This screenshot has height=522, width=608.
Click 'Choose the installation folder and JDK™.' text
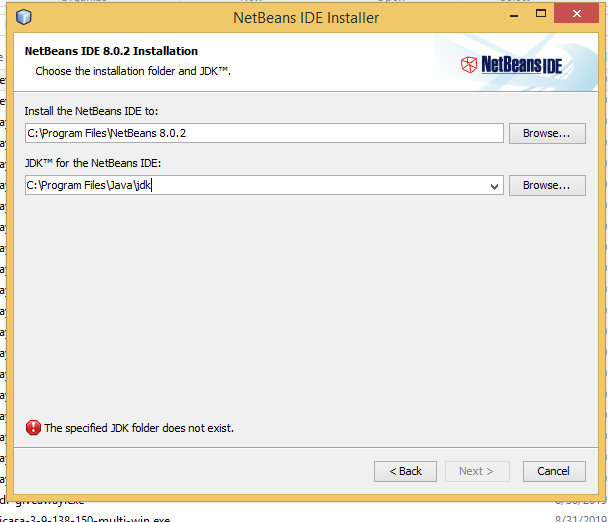(133, 71)
